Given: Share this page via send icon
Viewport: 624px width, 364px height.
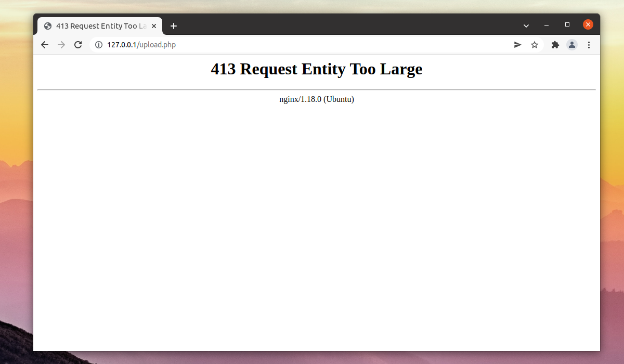Looking at the screenshot, I should point(518,45).
